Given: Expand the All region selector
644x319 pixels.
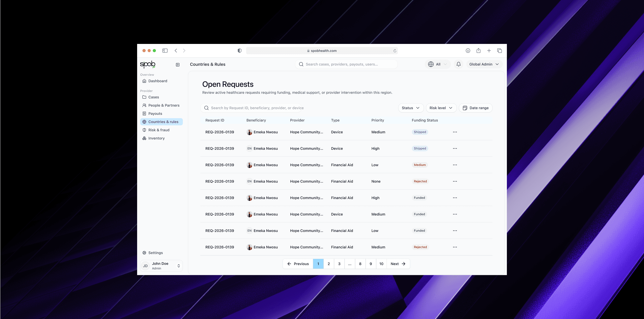Looking at the screenshot, I should tap(438, 64).
